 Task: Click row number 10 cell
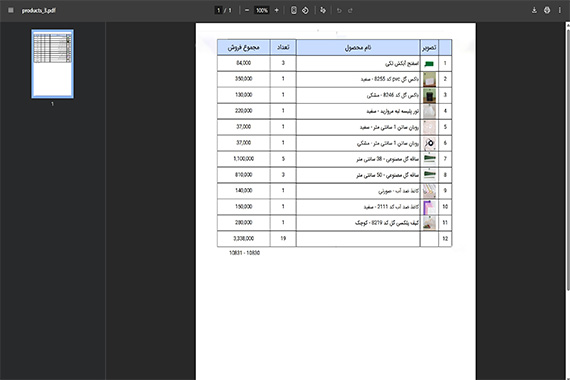[445, 207]
